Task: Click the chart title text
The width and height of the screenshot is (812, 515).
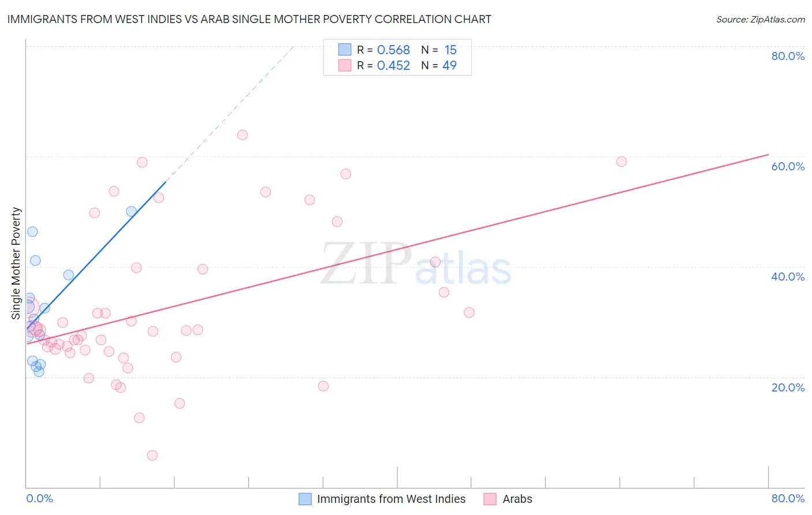Action: (x=249, y=19)
